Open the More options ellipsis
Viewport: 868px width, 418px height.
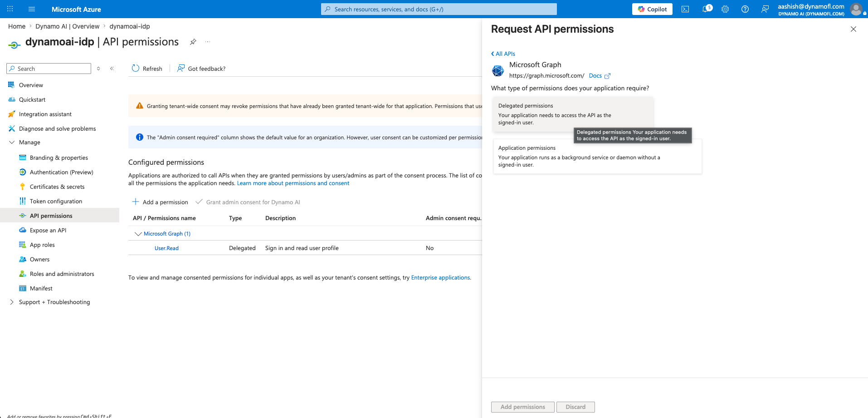(x=208, y=42)
